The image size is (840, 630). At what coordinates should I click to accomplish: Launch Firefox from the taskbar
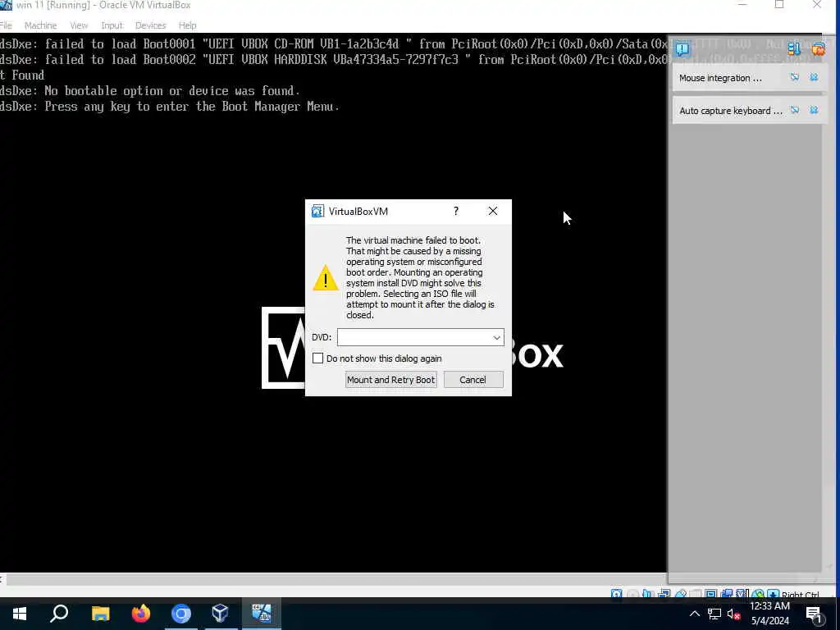coord(141,614)
